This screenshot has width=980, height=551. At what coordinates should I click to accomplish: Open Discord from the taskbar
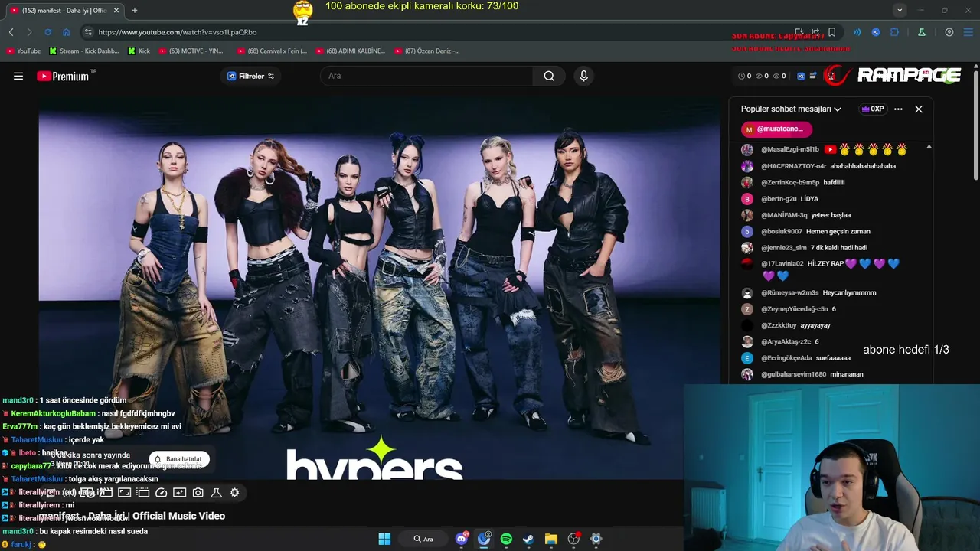(x=462, y=539)
